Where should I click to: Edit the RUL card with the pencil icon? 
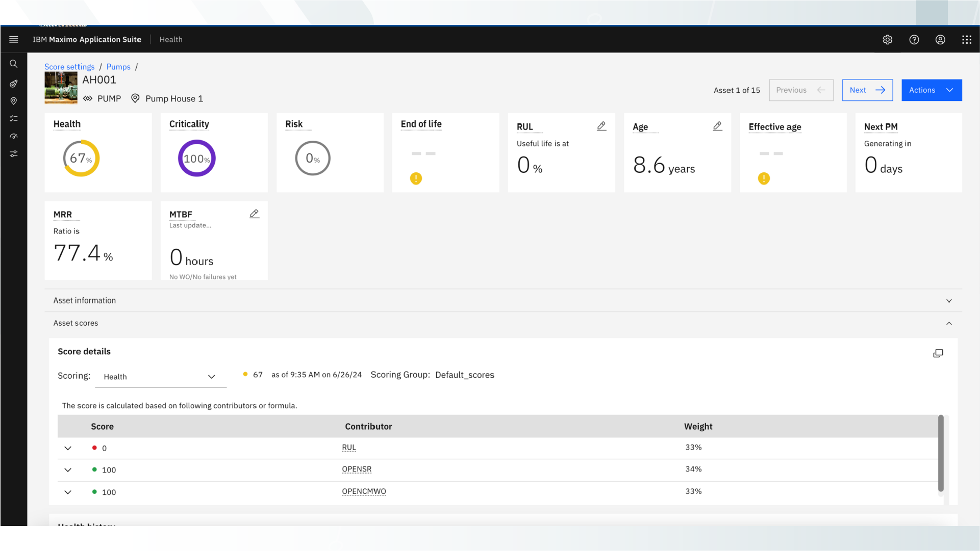click(x=601, y=126)
